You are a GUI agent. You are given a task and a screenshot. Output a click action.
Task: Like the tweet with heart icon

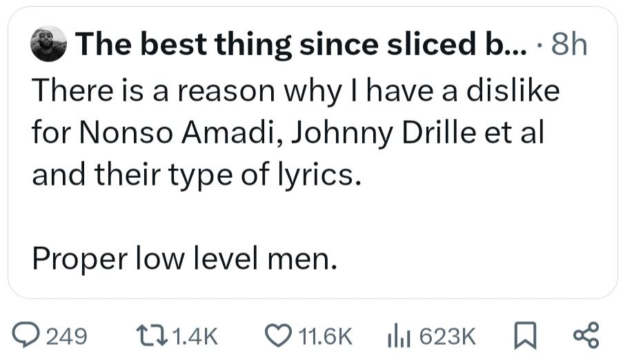[278, 335]
